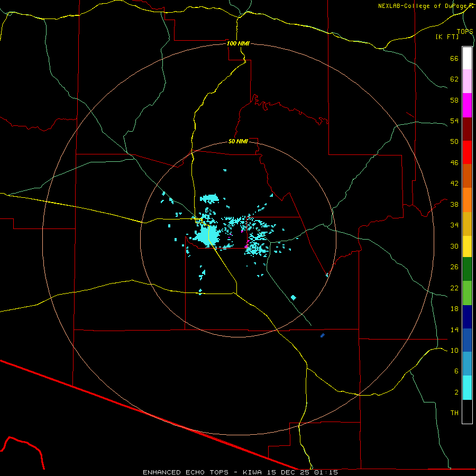
Task: Click the "42" legend value
Action: 454,183
